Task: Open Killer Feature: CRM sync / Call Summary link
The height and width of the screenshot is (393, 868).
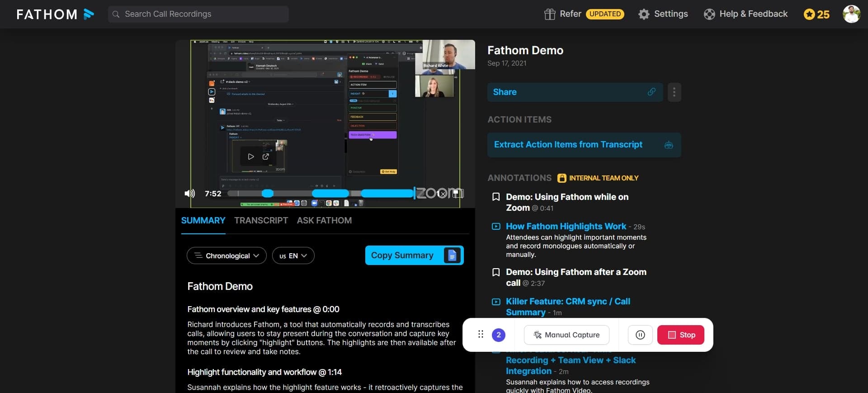Action: click(x=568, y=307)
